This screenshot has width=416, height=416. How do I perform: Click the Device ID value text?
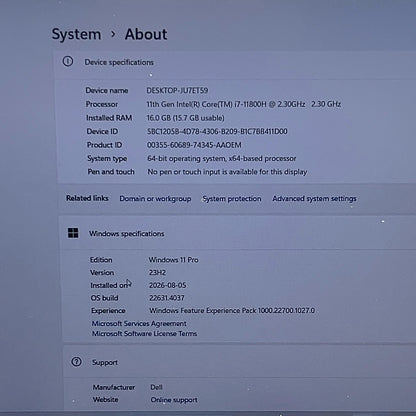[217, 131]
